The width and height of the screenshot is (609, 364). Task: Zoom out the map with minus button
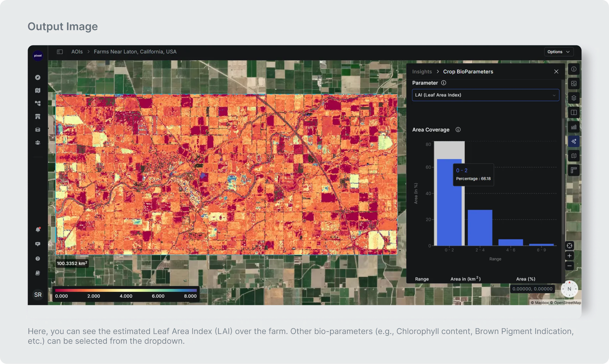click(x=569, y=266)
